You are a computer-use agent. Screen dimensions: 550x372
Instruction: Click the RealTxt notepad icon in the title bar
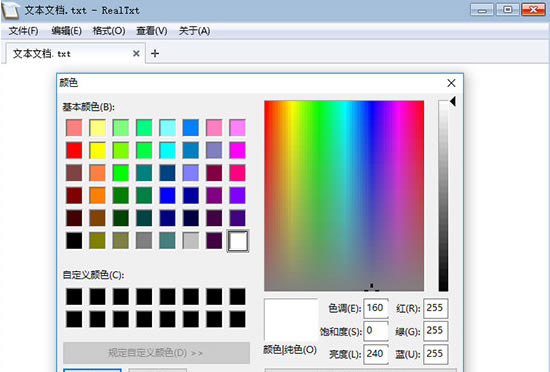point(10,10)
